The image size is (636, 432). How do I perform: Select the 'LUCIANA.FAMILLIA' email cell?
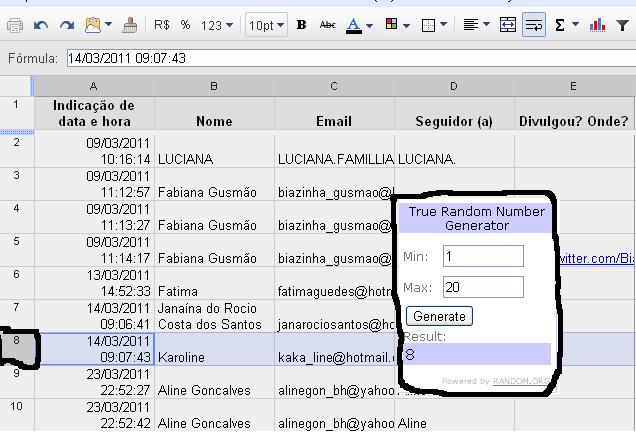[x=334, y=151]
